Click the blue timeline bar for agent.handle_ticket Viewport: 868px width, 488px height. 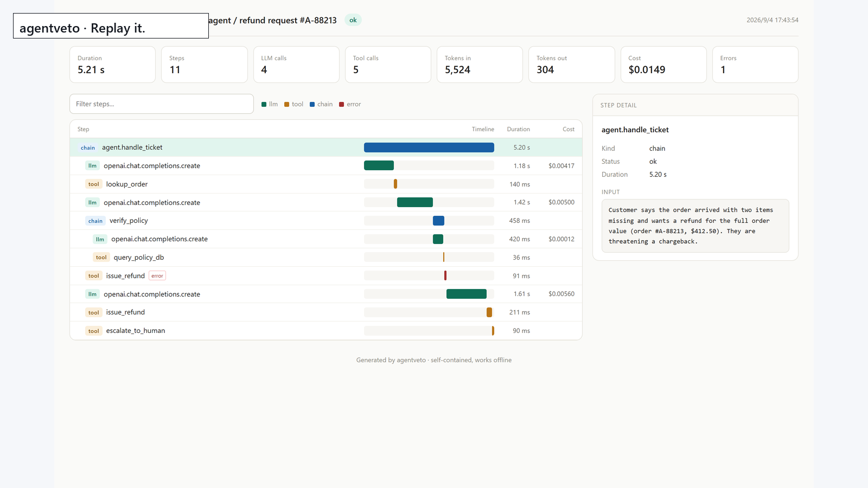coord(429,147)
